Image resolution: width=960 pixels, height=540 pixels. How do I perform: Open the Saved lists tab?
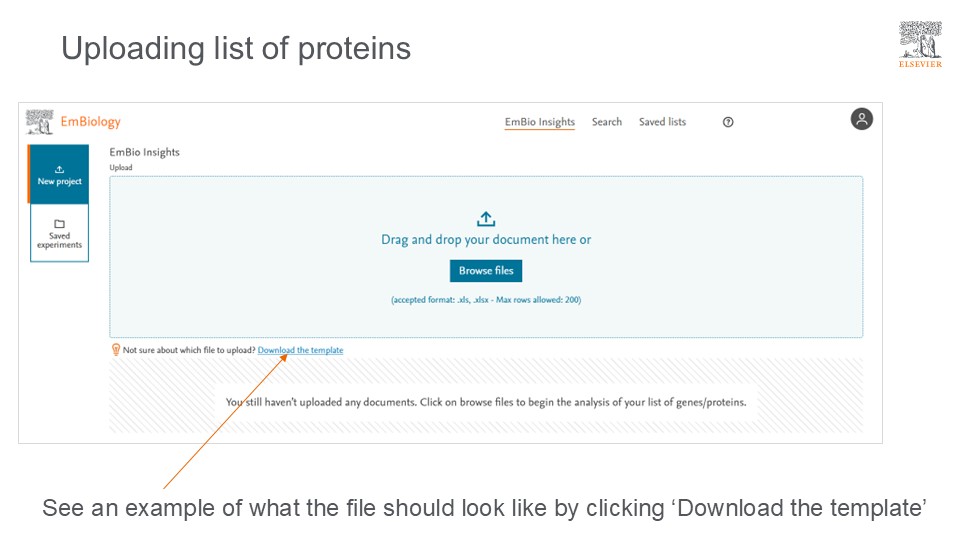(662, 122)
